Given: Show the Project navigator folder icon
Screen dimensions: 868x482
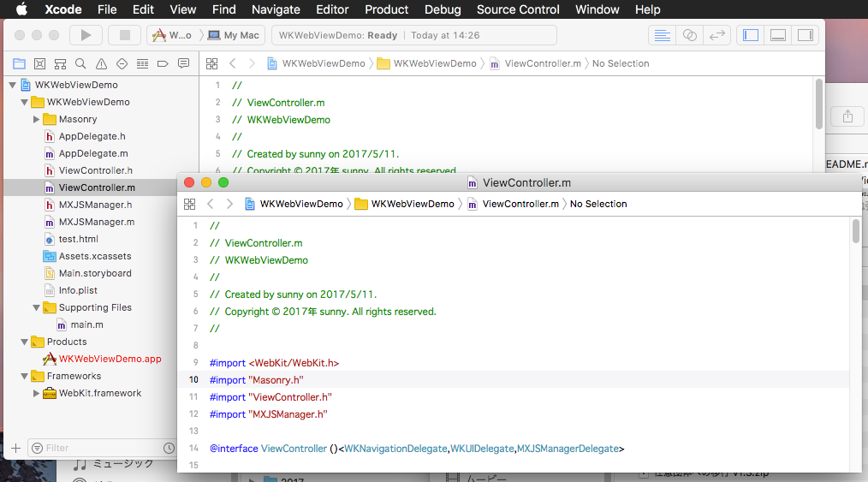Looking at the screenshot, I should pos(19,63).
